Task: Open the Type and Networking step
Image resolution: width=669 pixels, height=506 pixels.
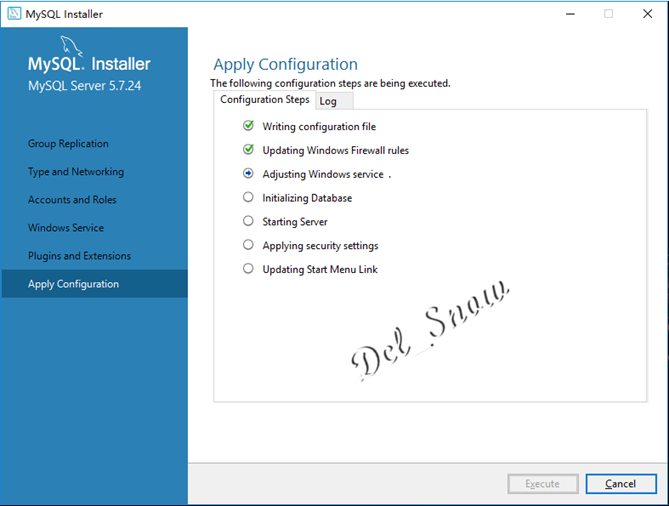Action: [x=76, y=172]
